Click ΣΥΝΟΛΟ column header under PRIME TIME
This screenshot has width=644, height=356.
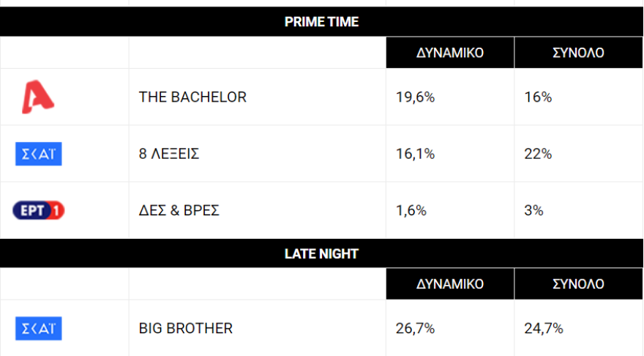click(578, 53)
